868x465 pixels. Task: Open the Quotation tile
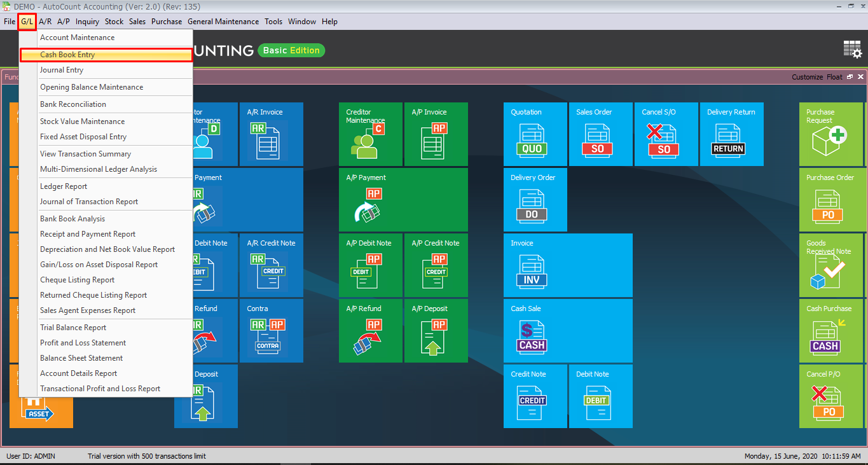535,134
